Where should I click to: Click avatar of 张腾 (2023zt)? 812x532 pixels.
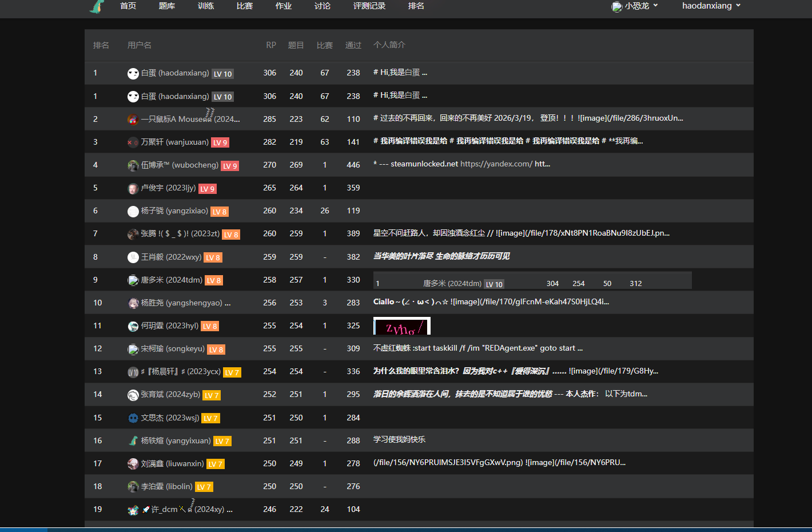(133, 234)
